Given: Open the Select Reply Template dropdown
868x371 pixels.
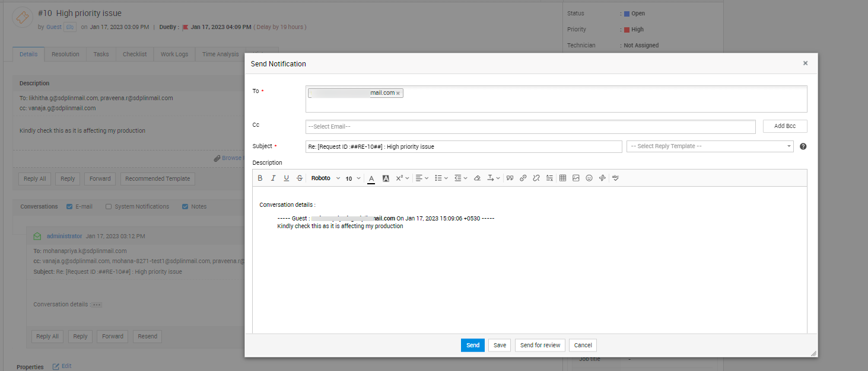Looking at the screenshot, I should 710,146.
